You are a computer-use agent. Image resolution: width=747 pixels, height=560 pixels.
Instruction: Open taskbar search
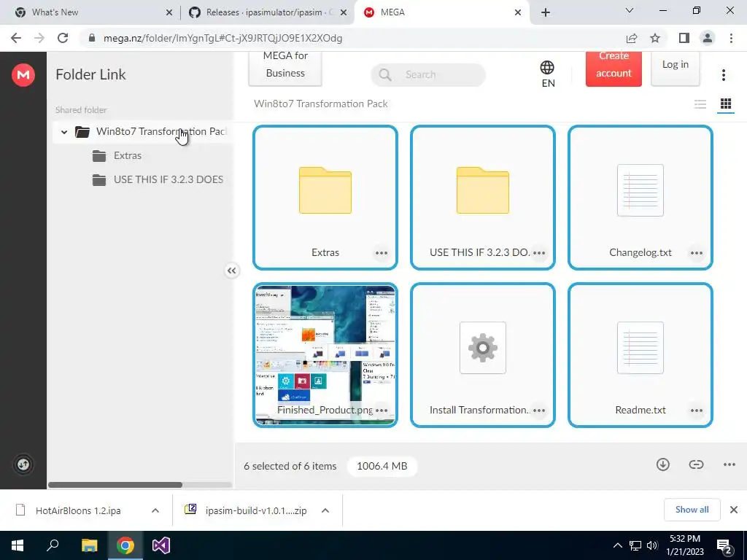53,545
